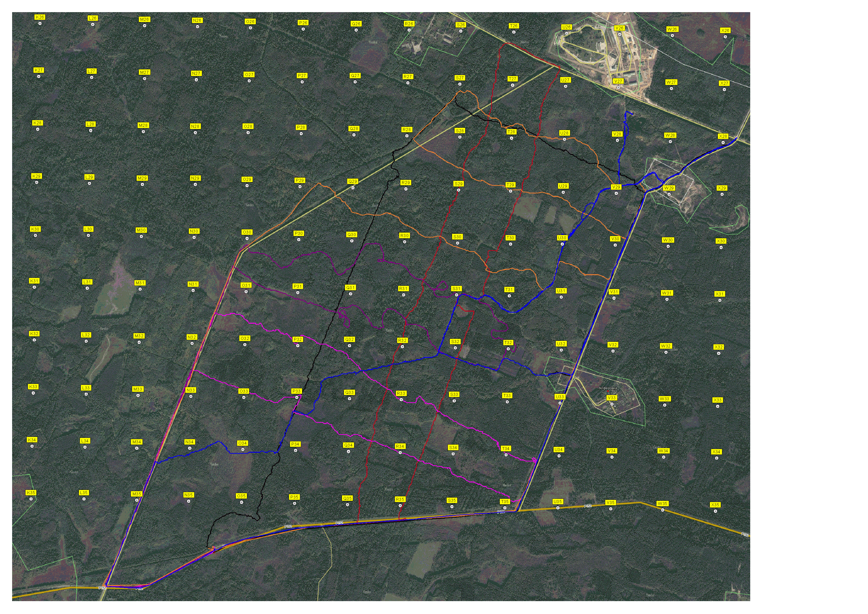Select the crosshair marker below V29
The image size is (868, 614).
pos(616,194)
